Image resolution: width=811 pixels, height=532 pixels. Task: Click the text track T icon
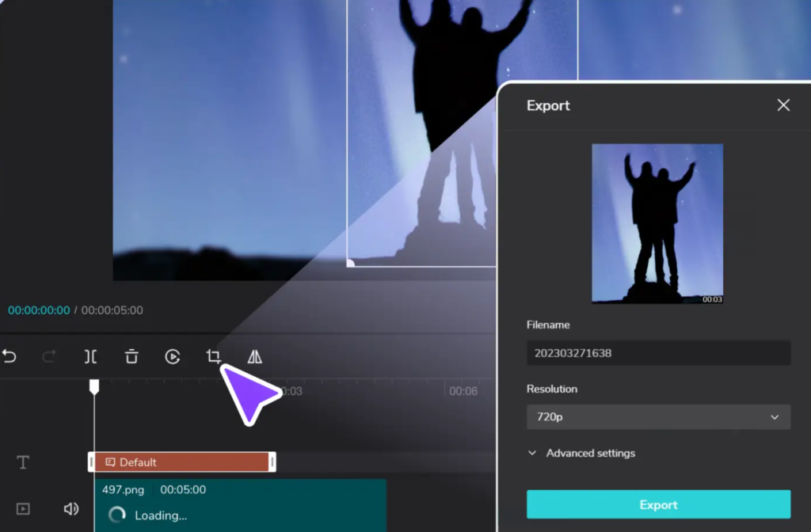coord(23,462)
